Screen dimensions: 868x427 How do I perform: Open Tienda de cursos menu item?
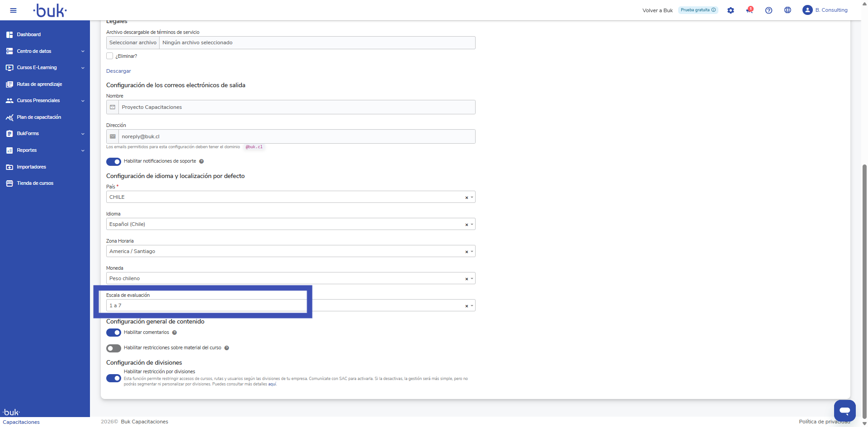click(35, 183)
